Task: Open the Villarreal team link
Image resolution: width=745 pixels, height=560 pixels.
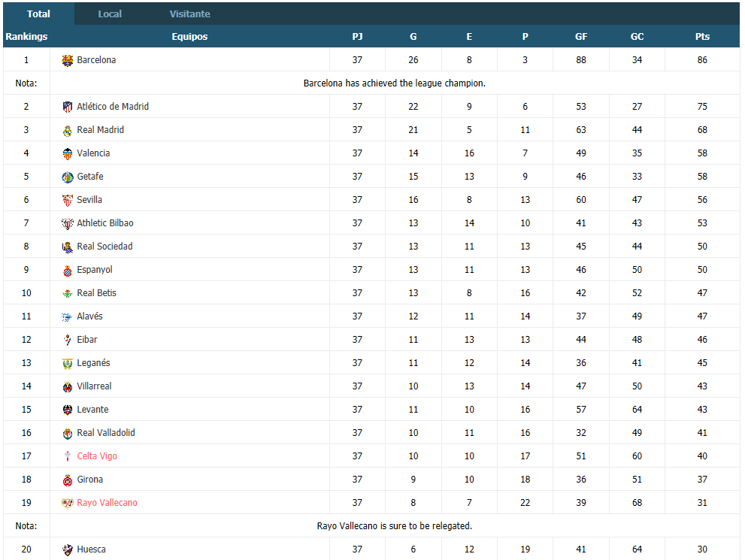Action: tap(94, 386)
